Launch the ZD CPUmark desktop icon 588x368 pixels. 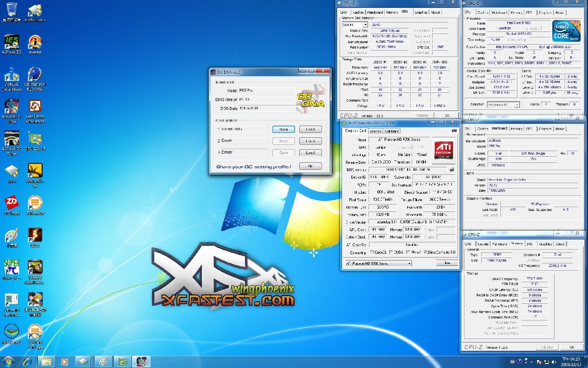[x=12, y=206]
